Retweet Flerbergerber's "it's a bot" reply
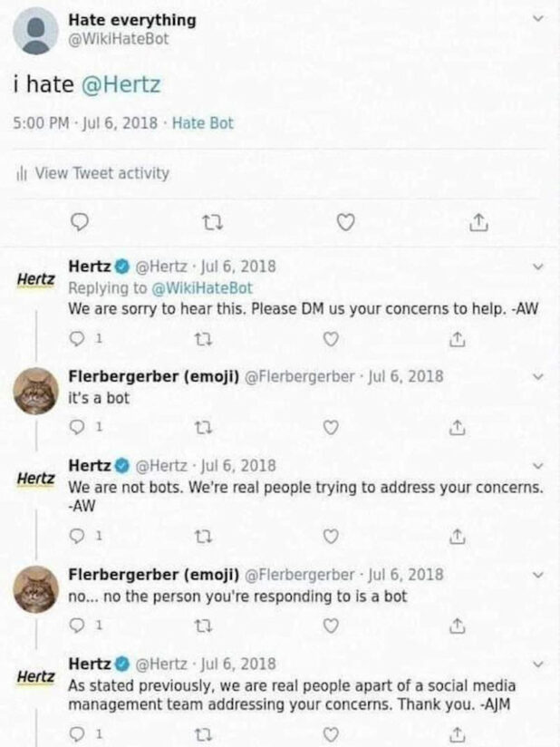 [x=206, y=427]
